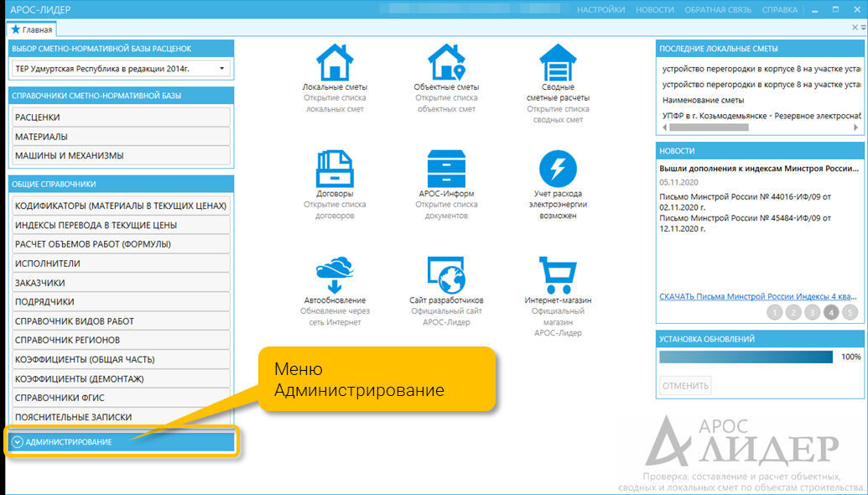Viewport: 868px width, 495px height.
Task: Launch Автообновление cloud download icon
Action: click(335, 275)
